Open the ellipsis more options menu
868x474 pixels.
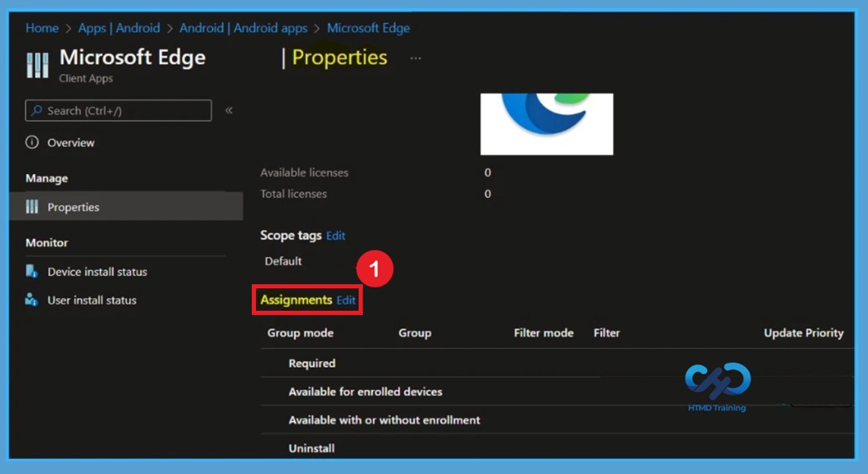[x=416, y=58]
